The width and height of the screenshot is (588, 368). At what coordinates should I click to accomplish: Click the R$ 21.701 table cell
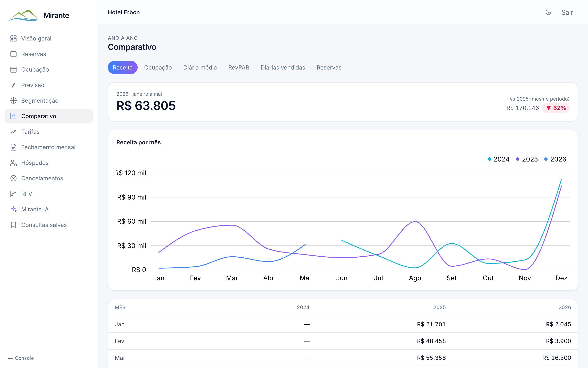click(x=431, y=324)
